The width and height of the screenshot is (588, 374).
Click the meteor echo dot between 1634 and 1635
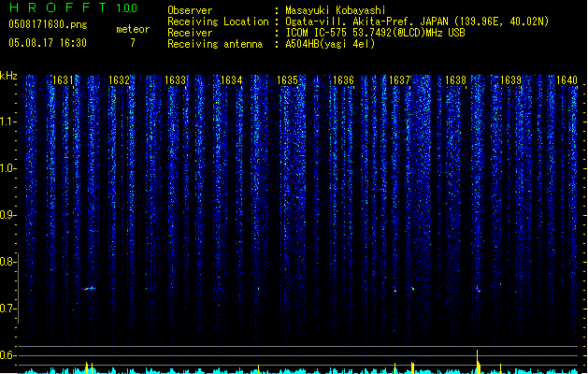pyautogui.click(x=258, y=289)
